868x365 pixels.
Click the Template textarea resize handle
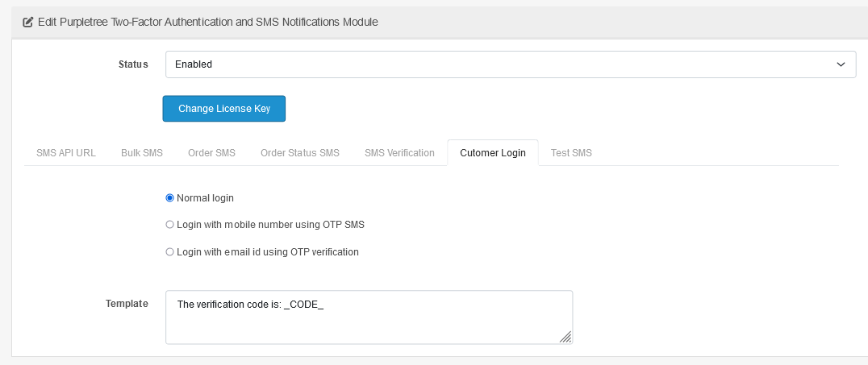565,337
